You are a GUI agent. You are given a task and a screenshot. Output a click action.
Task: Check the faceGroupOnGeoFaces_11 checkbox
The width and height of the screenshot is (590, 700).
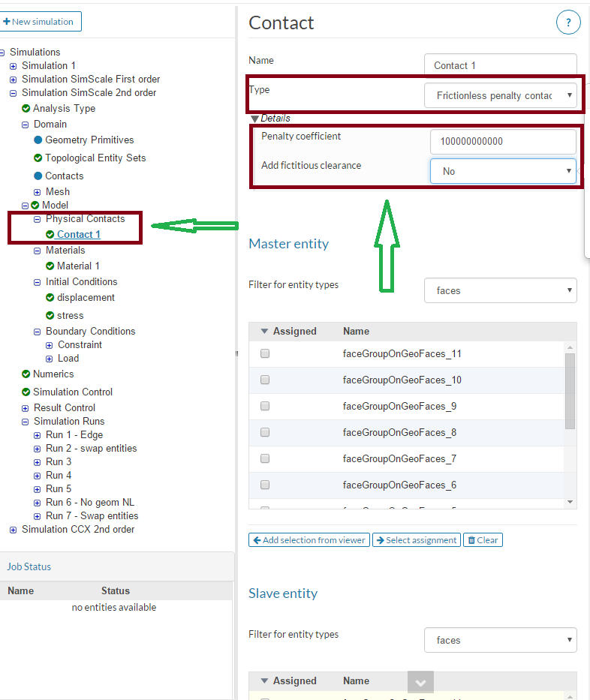[x=265, y=354]
